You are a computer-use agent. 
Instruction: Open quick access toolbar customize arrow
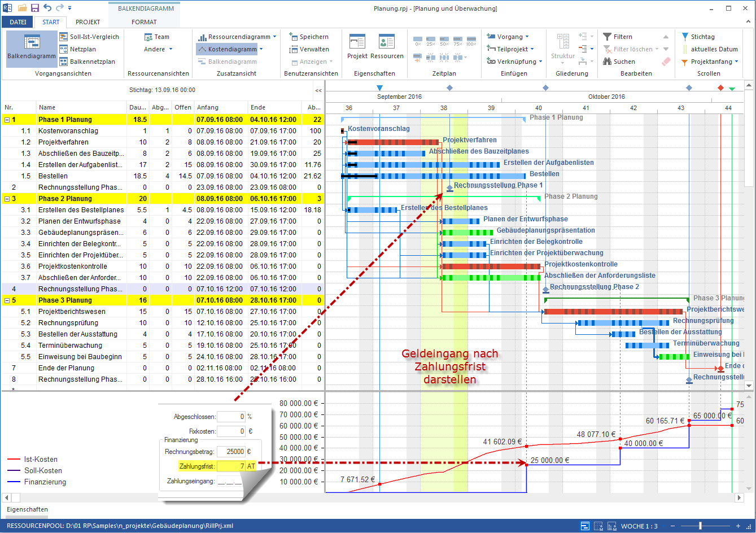(x=69, y=8)
